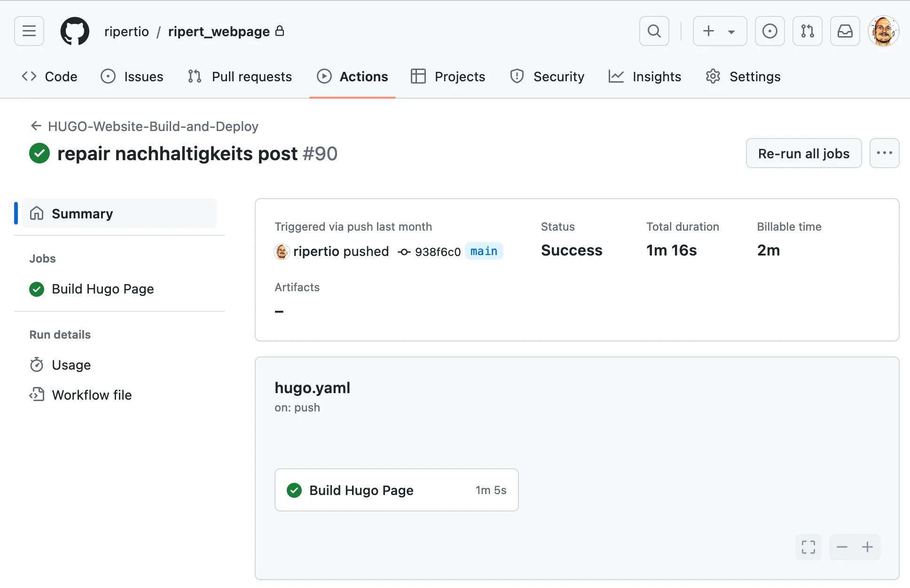The image size is (910, 588).
Task: Click the ripertio owner link
Action: (126, 31)
